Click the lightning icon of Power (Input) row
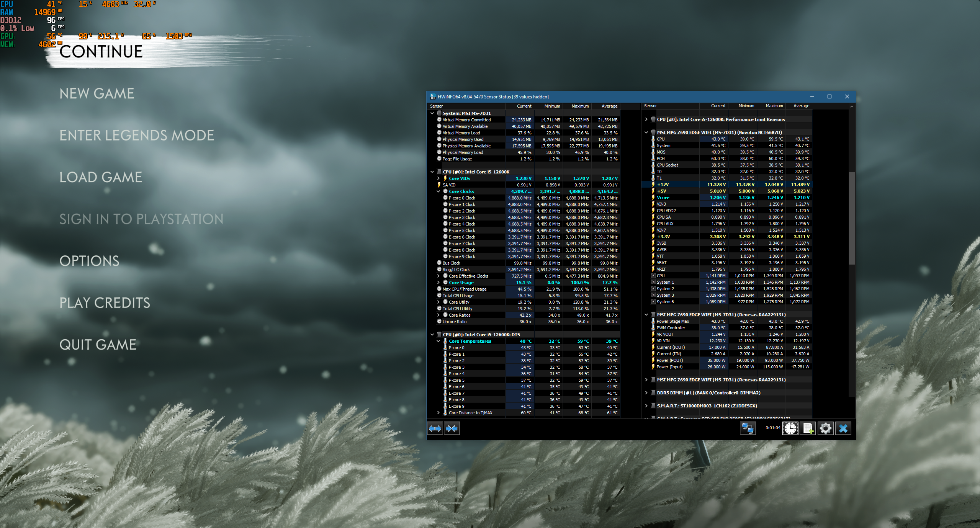980x528 pixels. 653,367
